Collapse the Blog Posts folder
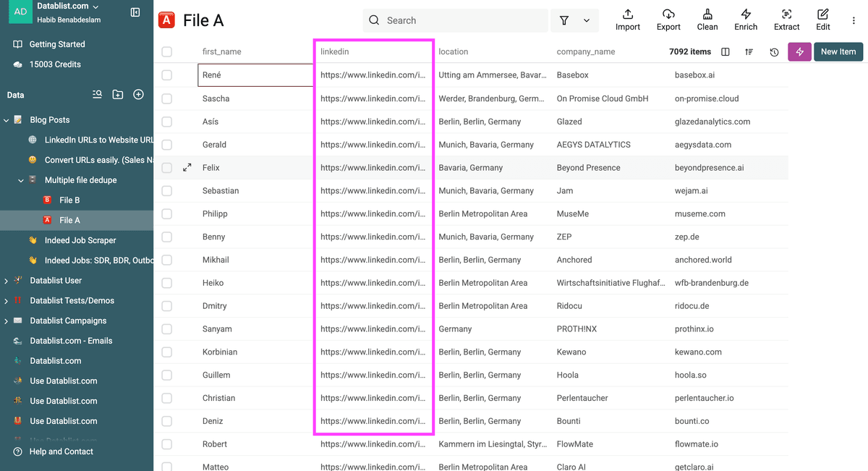The height and width of the screenshot is (471, 868). coord(7,120)
